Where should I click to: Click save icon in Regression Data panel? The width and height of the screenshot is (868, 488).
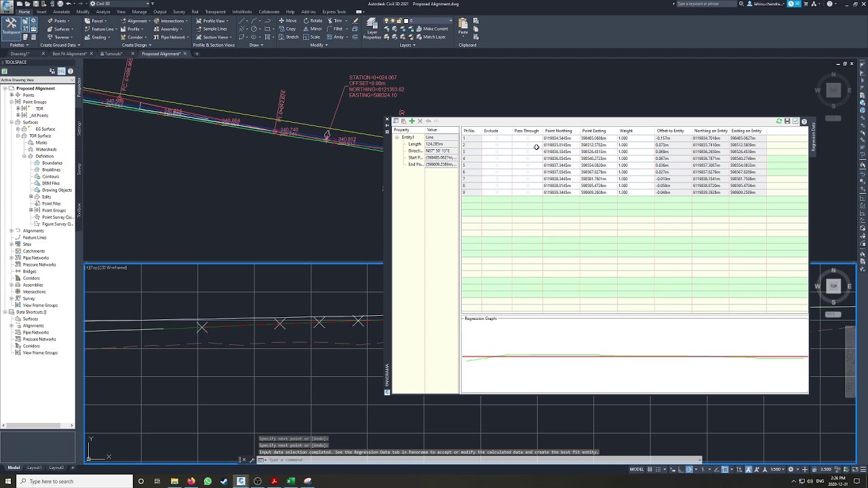787,121
